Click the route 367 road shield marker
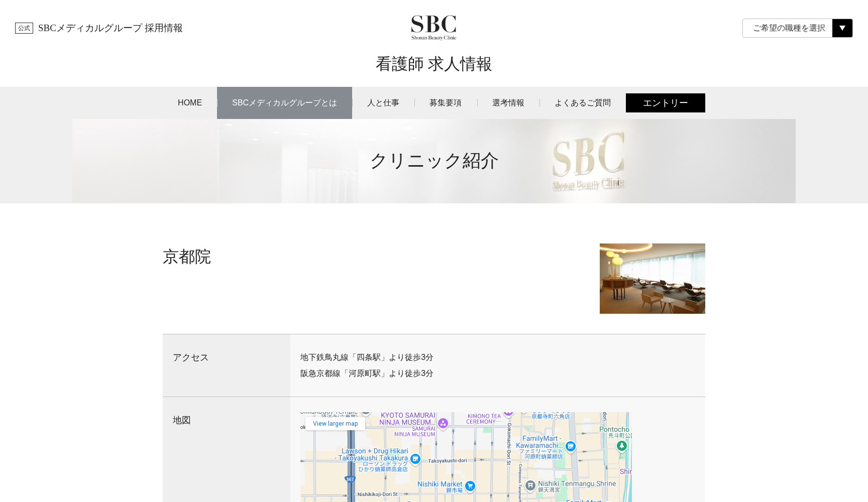 [350, 479]
